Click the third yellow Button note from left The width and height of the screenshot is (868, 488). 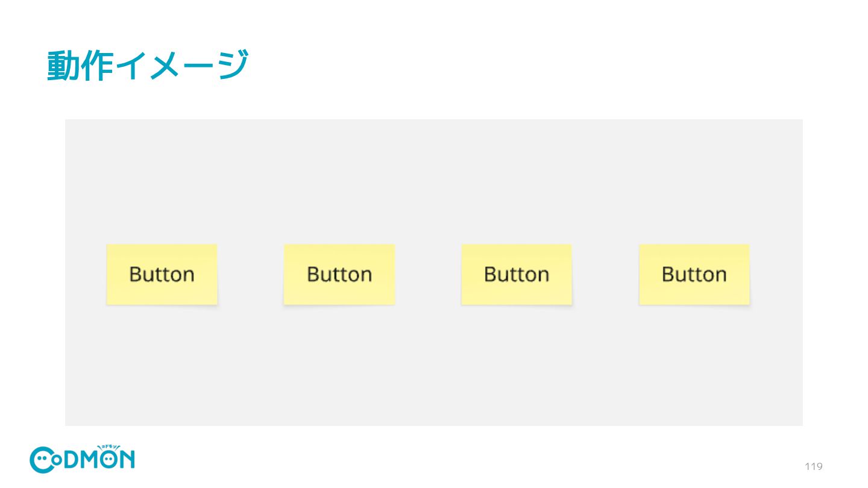pyautogui.click(x=517, y=274)
